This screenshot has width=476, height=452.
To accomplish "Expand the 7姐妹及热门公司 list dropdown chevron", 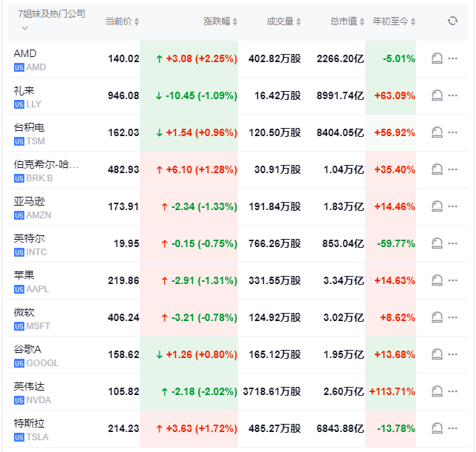I will [25, 28].
